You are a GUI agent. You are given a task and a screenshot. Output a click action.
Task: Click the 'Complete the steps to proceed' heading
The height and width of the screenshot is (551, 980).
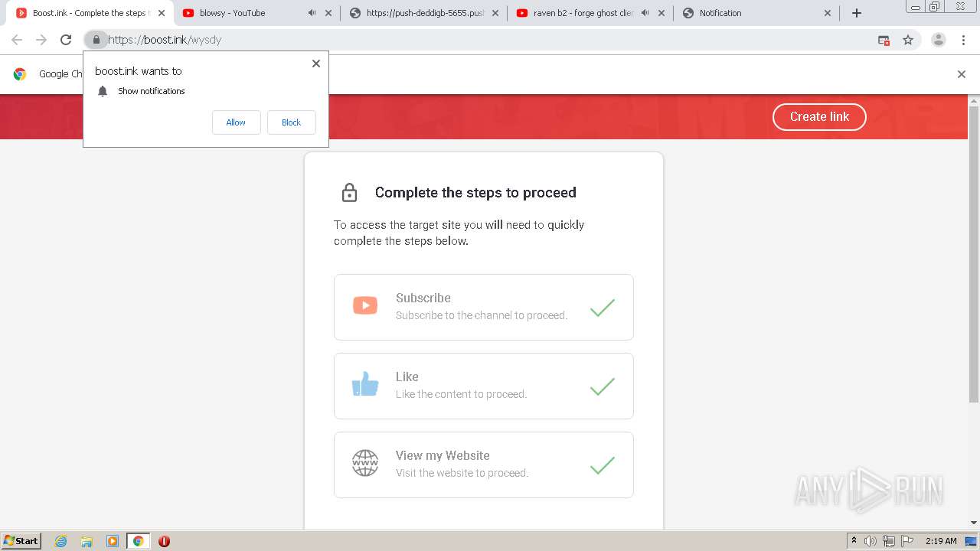pos(475,193)
